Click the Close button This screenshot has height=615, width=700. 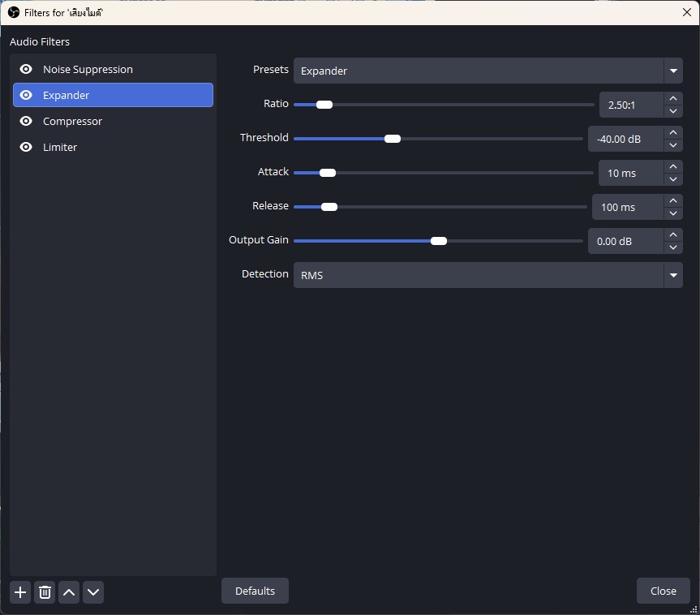(663, 591)
